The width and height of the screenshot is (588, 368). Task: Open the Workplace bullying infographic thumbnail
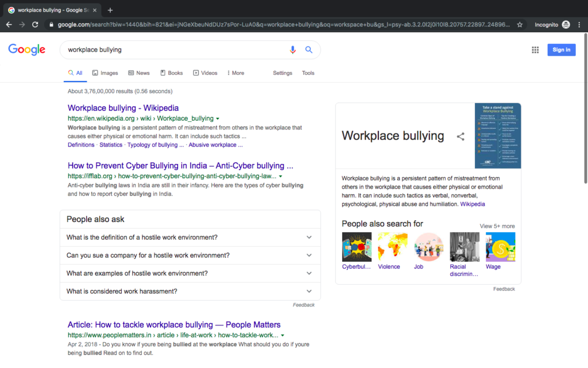pyautogui.click(x=498, y=136)
